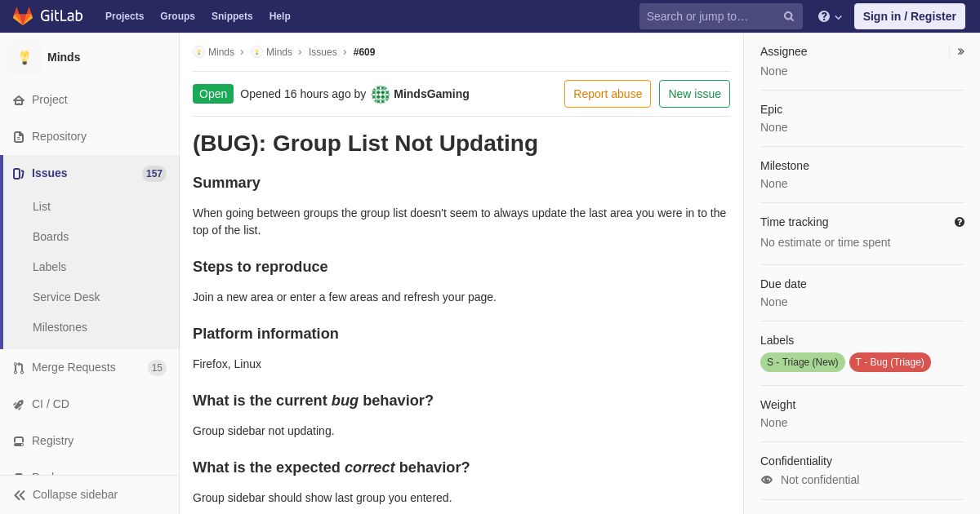Click the Minds project lightbulb avatar
The width and height of the screenshot is (980, 514).
coord(24,57)
